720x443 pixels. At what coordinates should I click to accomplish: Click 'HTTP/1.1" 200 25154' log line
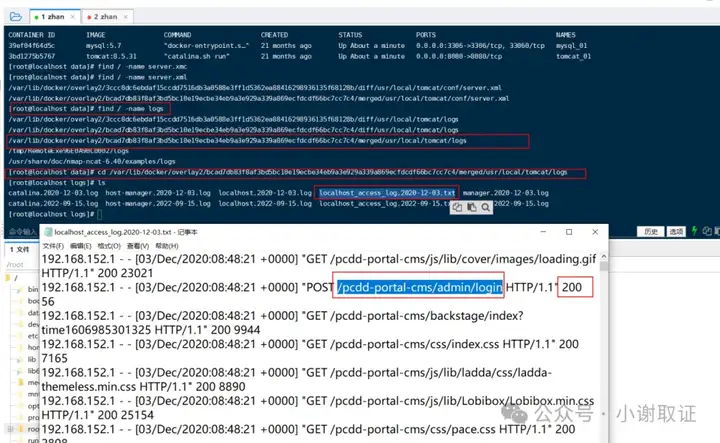tap(97, 415)
